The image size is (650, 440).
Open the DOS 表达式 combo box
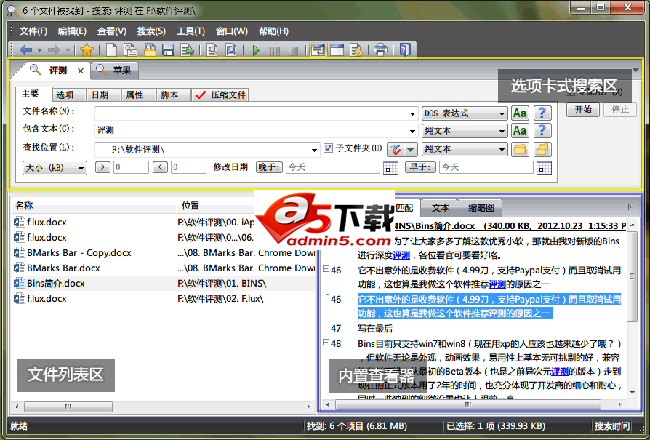click(464, 113)
